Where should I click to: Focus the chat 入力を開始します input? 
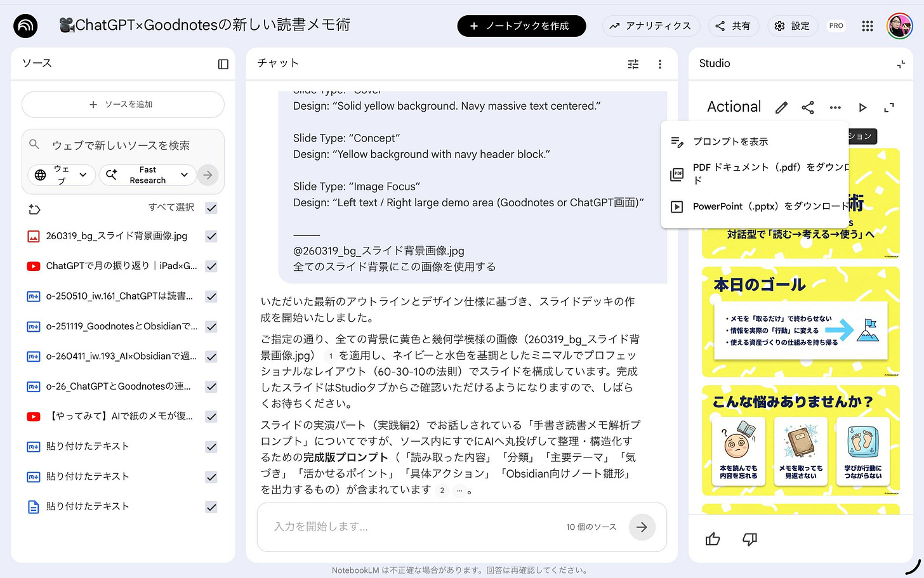click(x=412, y=527)
